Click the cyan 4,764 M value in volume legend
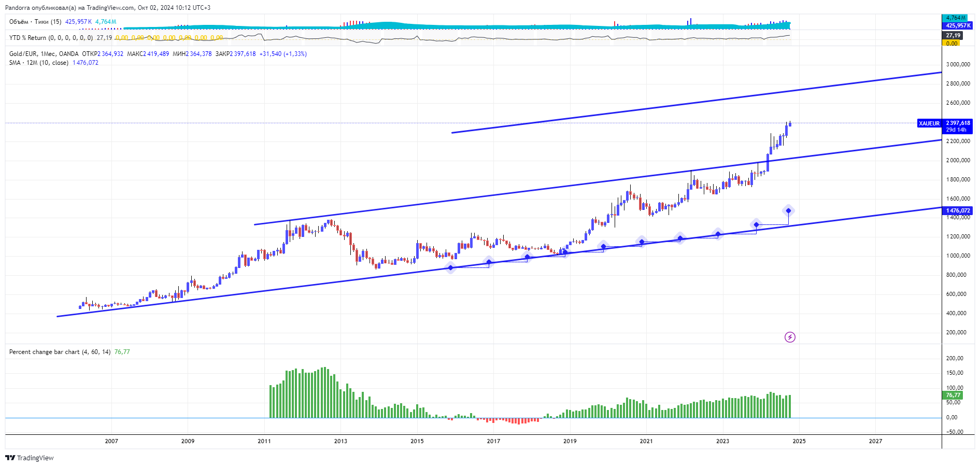 pos(106,22)
